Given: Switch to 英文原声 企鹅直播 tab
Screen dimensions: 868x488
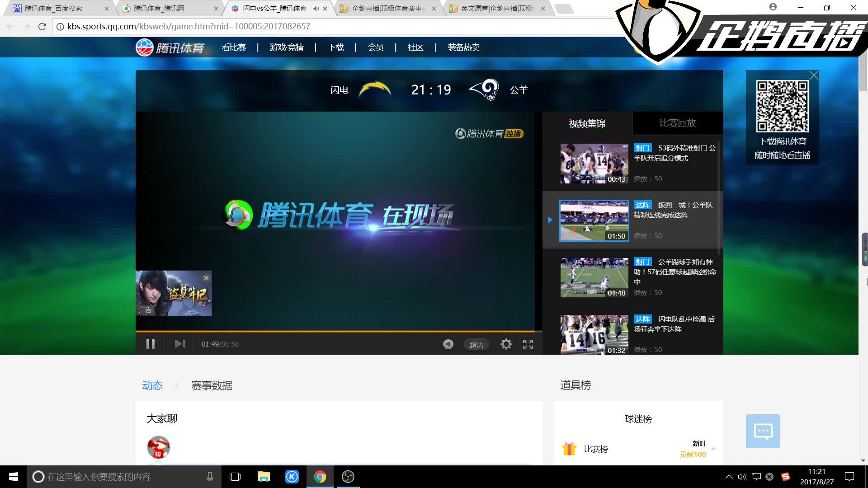Looking at the screenshot, I should 497,9.
